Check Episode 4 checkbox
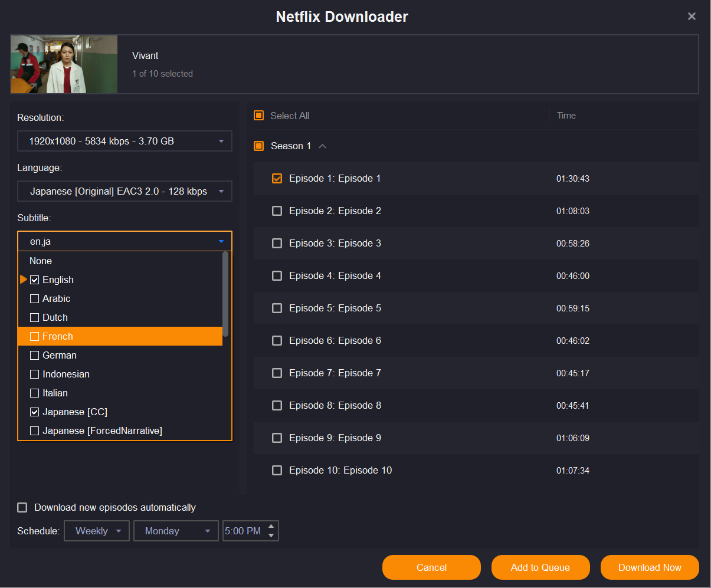 pyautogui.click(x=277, y=275)
